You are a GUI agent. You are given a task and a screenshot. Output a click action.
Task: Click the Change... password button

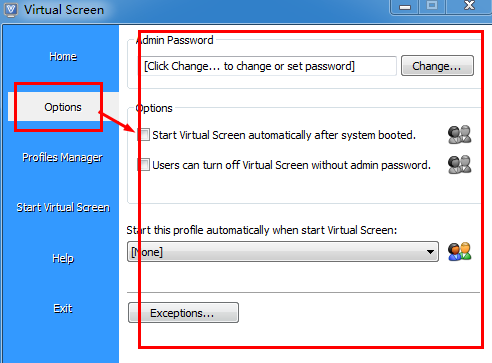[x=437, y=66]
